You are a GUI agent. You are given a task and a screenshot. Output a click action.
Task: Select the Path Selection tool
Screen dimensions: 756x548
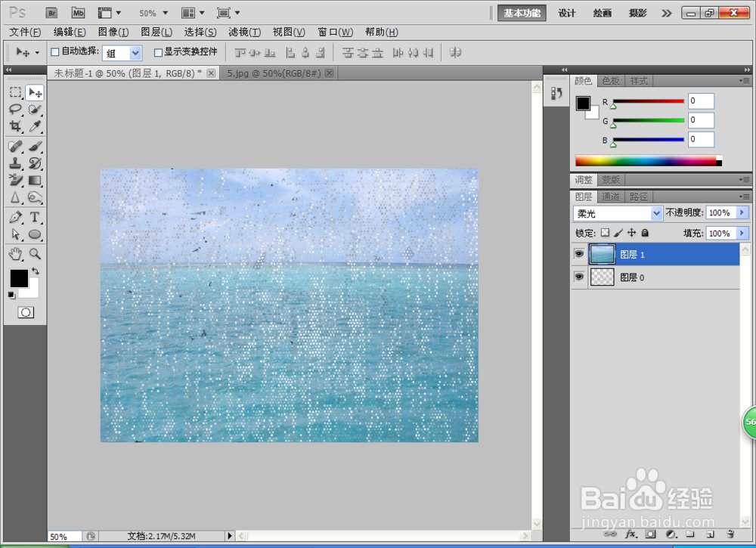pos(15,234)
